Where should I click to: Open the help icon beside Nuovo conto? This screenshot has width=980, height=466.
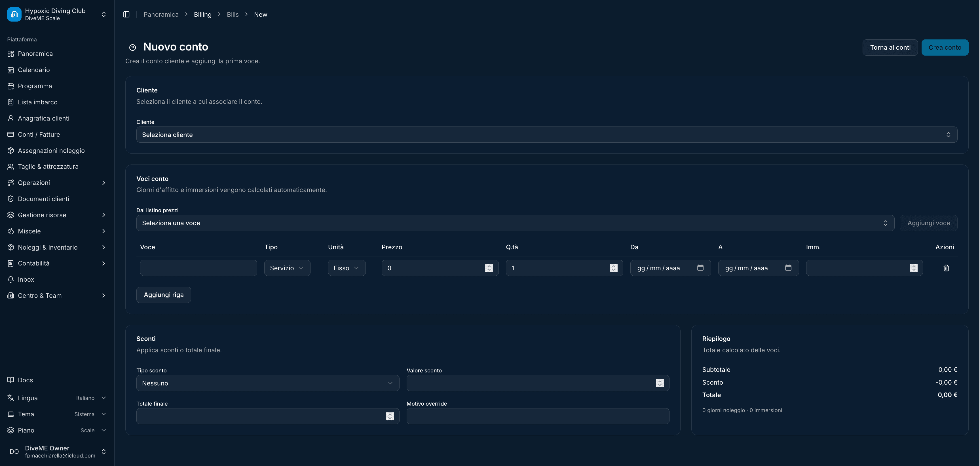(x=132, y=48)
